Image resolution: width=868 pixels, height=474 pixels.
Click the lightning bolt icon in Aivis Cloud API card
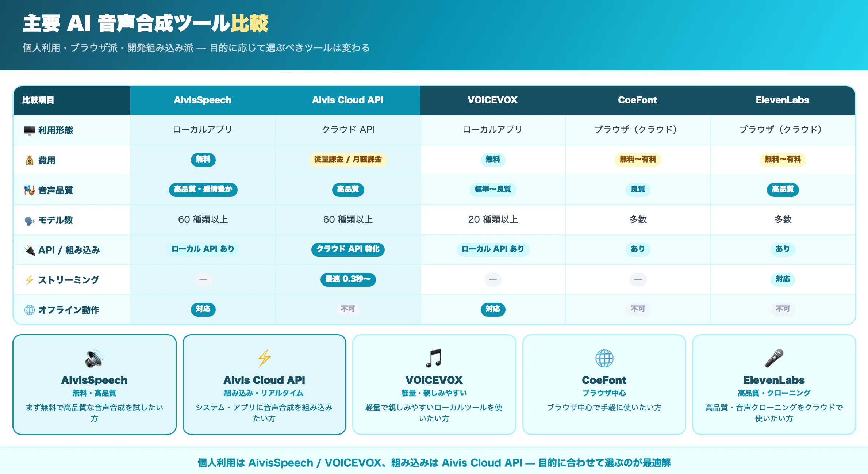264,358
